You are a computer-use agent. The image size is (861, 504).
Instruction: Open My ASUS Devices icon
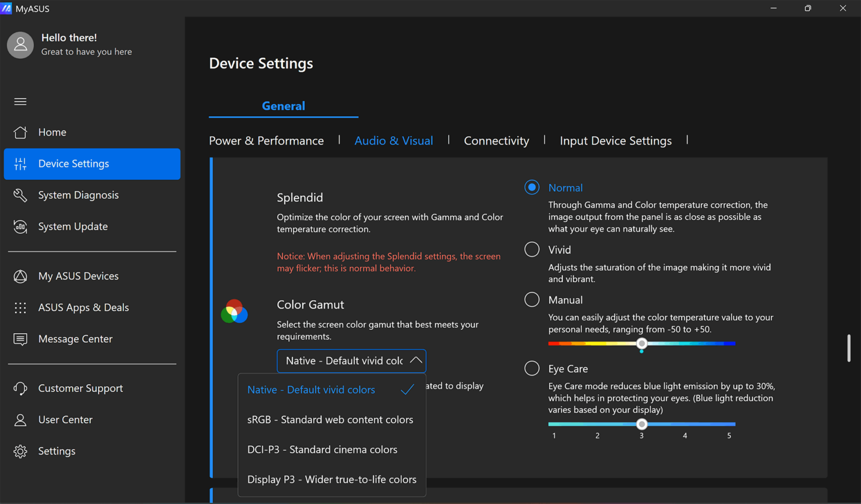[x=20, y=276]
